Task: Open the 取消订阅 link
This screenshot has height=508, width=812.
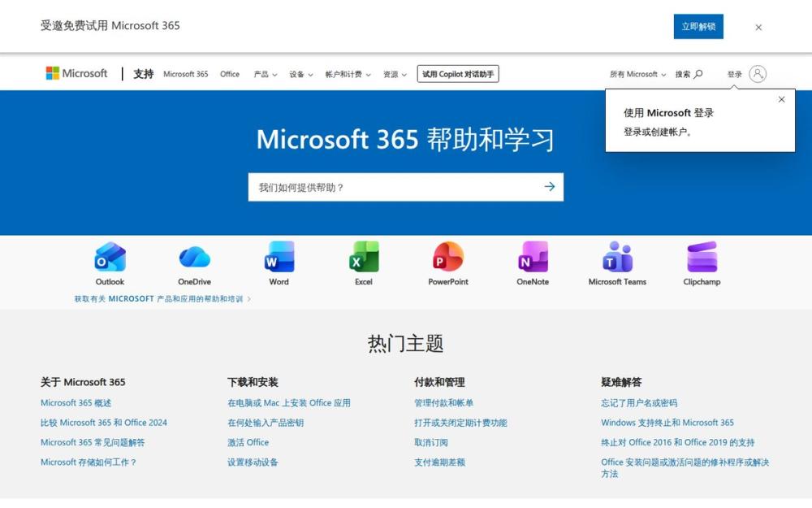Action: 430,442
